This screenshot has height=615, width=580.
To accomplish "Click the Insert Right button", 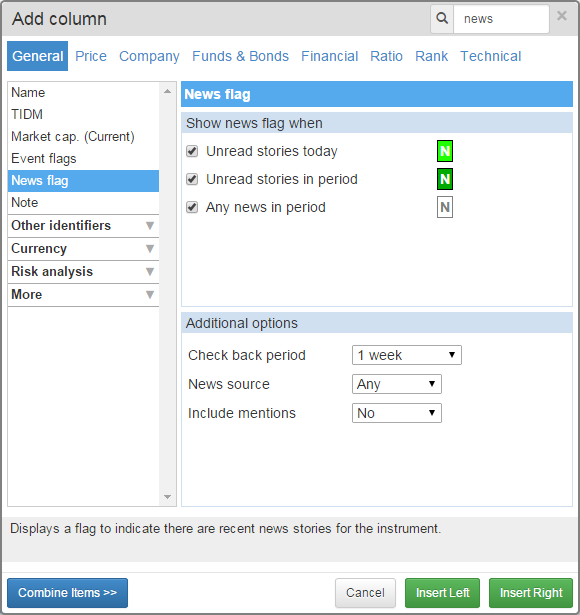I will click(x=531, y=593).
